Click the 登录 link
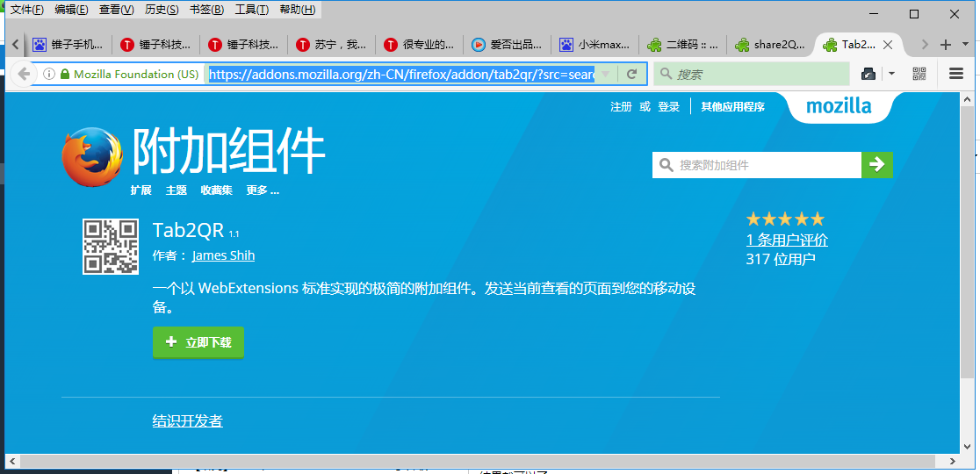980x474 pixels. [x=669, y=107]
